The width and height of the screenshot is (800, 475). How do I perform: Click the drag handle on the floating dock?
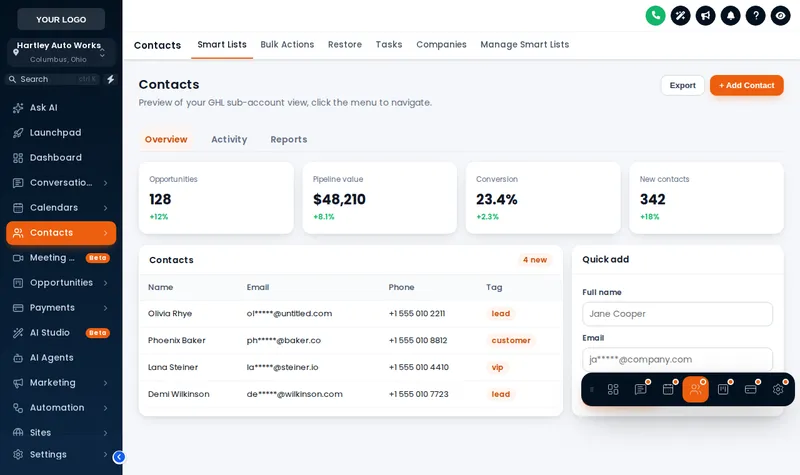592,389
